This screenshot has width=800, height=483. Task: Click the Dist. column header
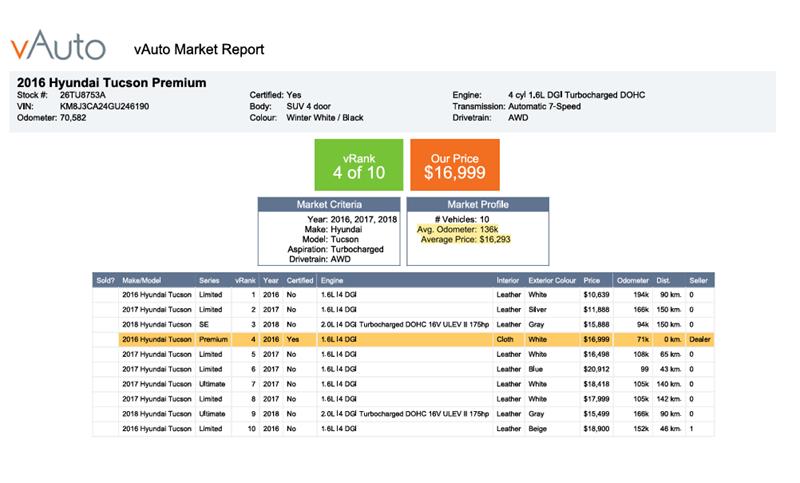pos(663,280)
